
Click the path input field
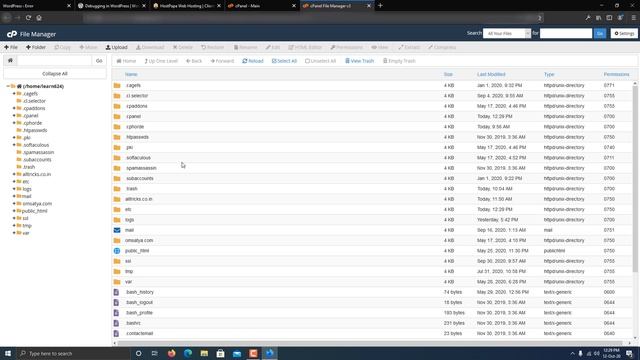54,60
